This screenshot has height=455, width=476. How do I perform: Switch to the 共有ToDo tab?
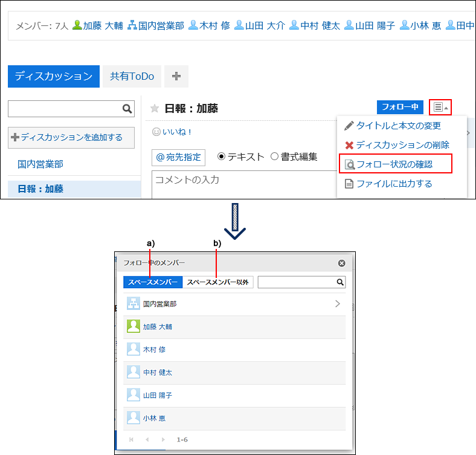pyautogui.click(x=132, y=76)
